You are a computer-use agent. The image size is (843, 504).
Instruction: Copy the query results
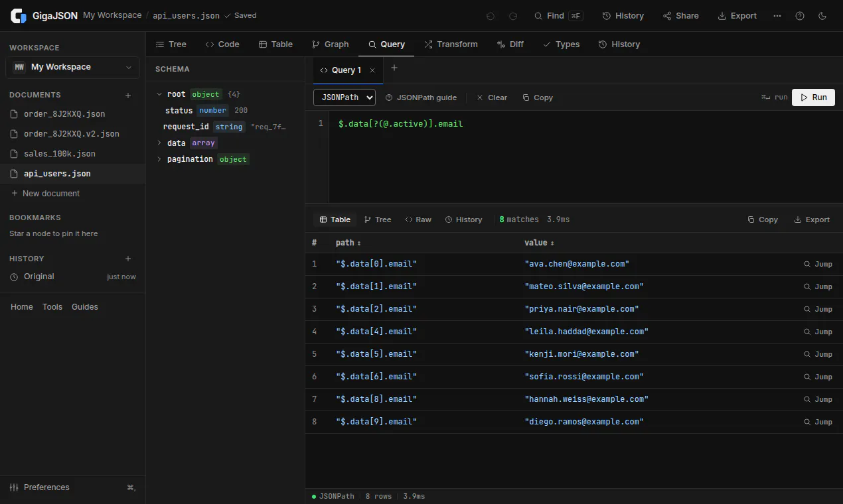coord(762,220)
